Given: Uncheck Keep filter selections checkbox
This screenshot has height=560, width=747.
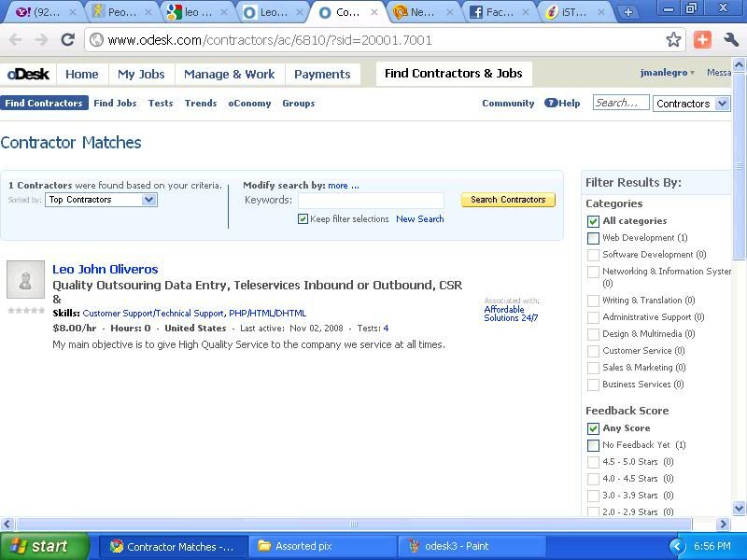Looking at the screenshot, I should (303, 219).
